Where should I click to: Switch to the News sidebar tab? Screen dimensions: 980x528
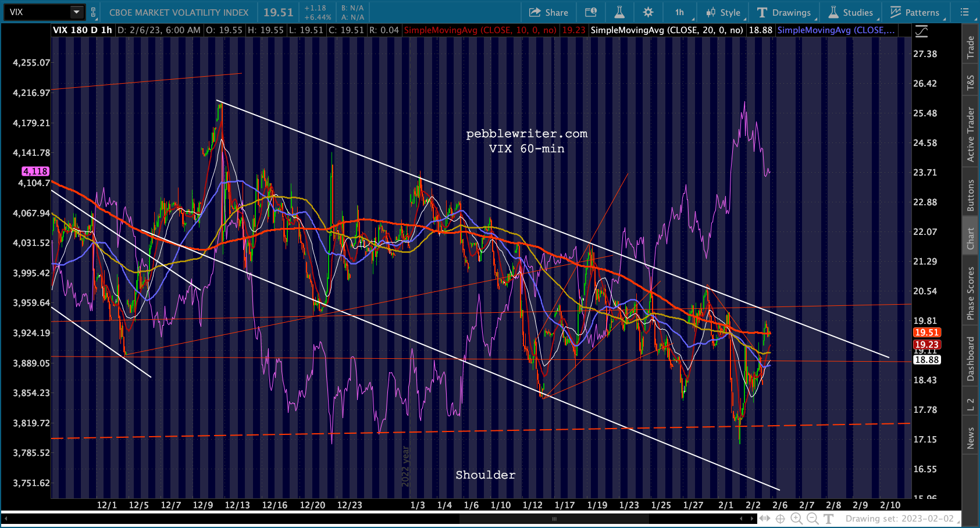[970, 438]
